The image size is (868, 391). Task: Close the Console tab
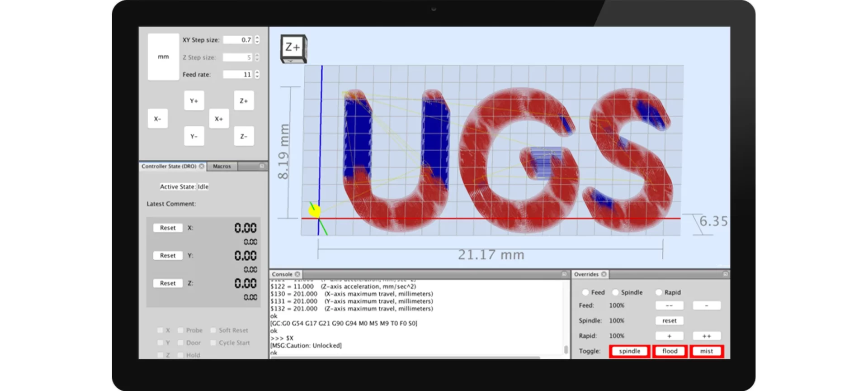pos(297,274)
